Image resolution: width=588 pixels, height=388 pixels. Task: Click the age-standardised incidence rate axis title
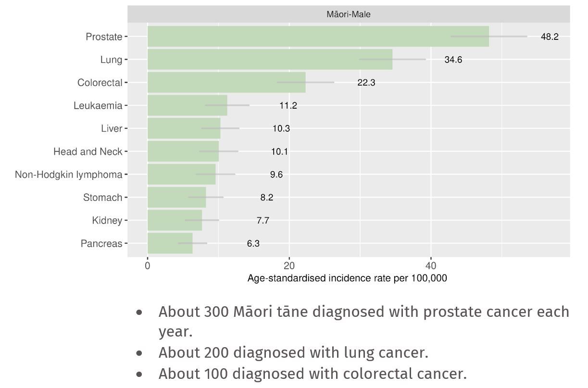click(347, 278)
